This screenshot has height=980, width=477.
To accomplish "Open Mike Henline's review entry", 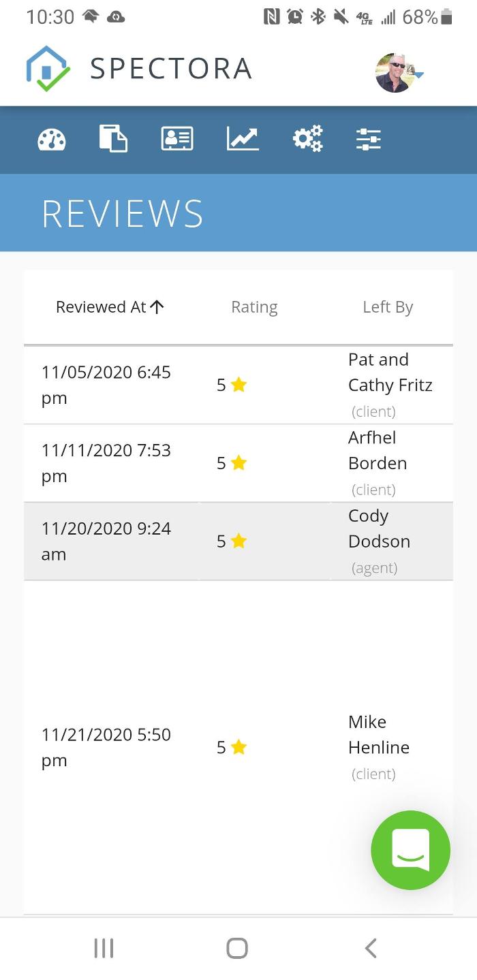I will pos(378,735).
